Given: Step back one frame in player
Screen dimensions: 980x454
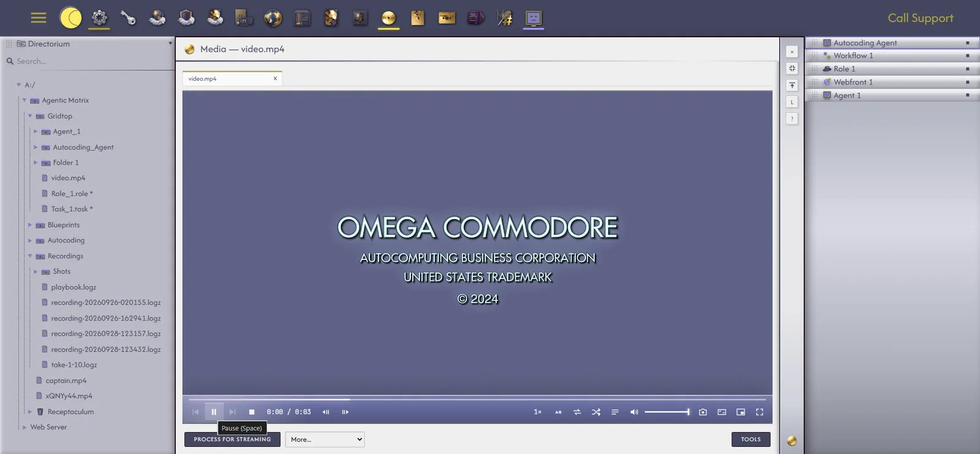Looking at the screenshot, I should pos(326,412).
